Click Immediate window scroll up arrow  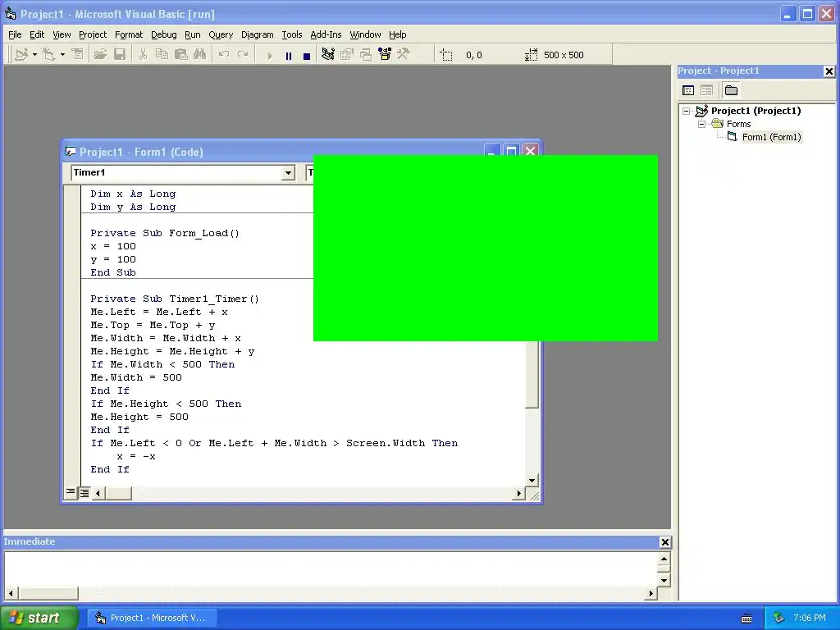coord(664,559)
